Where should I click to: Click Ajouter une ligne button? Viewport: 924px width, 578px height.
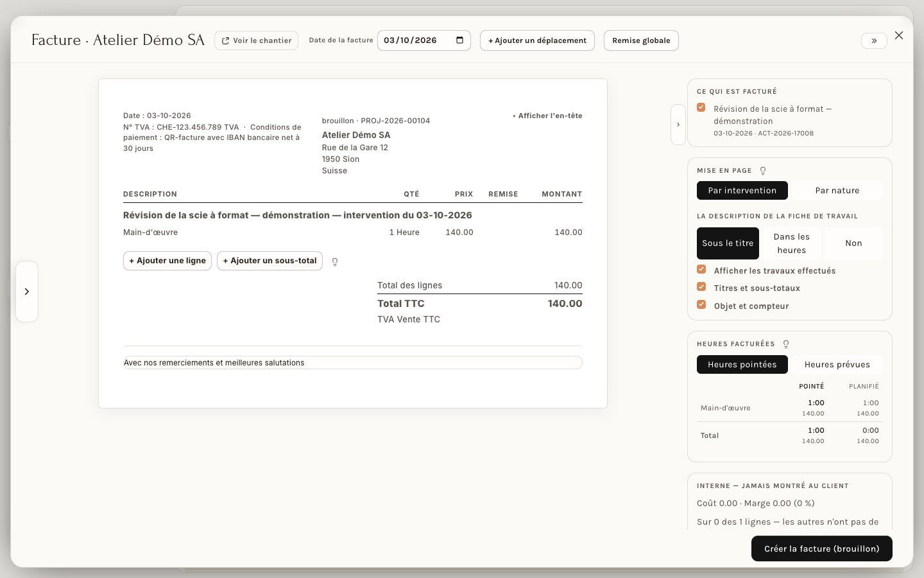(x=167, y=261)
